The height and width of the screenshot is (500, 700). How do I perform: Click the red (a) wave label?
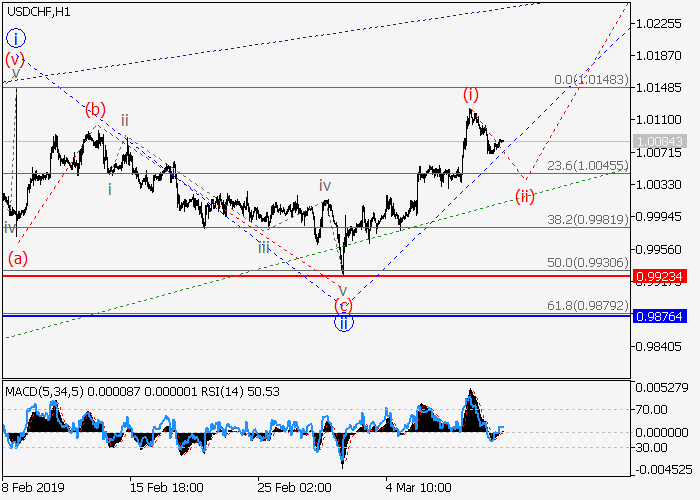coord(18,258)
